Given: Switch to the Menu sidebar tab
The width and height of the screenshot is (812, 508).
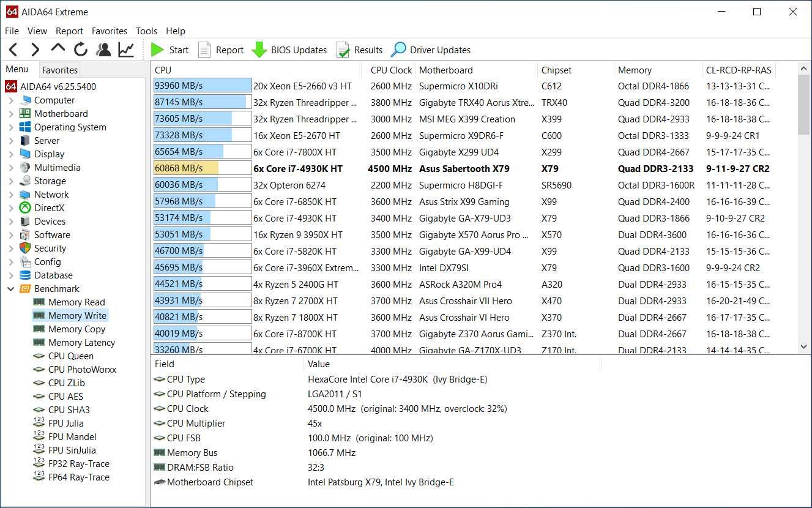Looking at the screenshot, I should pyautogui.click(x=17, y=69).
